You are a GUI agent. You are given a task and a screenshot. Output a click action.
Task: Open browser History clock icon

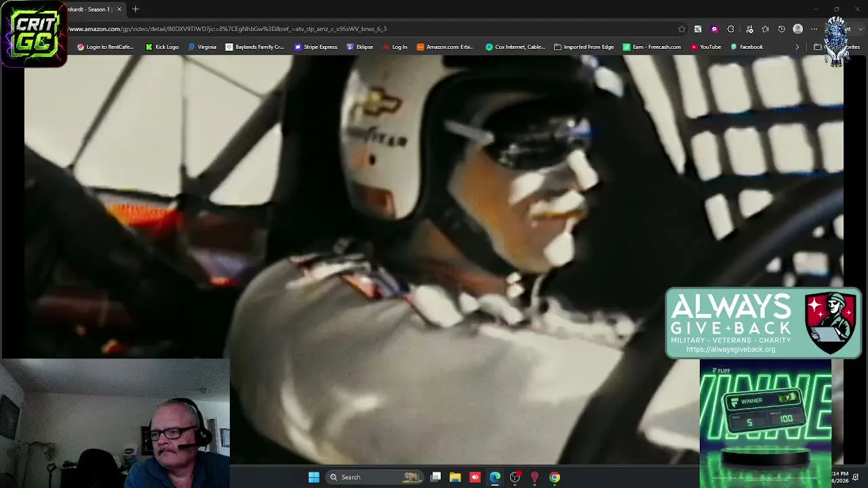(x=782, y=29)
